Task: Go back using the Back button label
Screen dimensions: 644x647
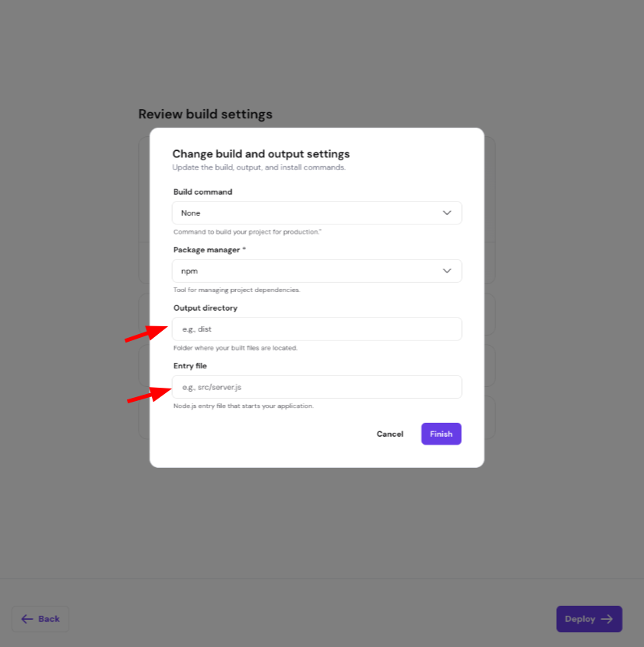Action: tap(49, 619)
